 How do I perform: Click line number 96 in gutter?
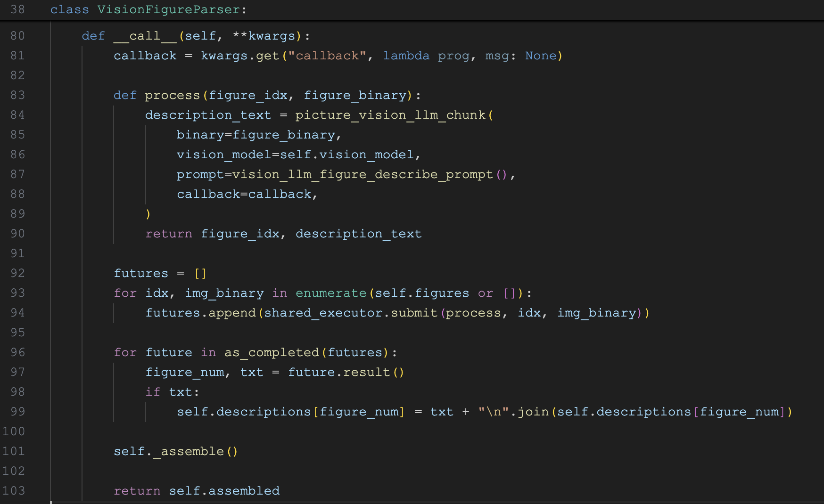[x=17, y=352]
